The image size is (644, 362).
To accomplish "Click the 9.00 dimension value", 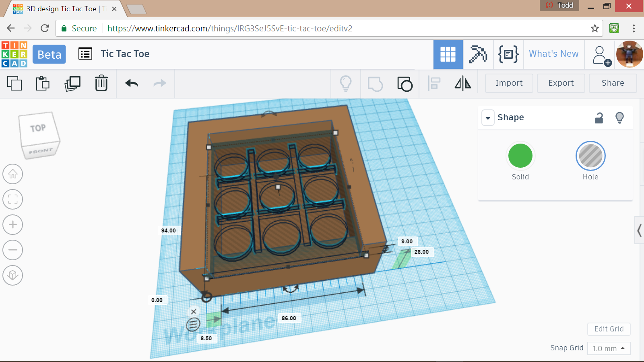I will pyautogui.click(x=407, y=241).
